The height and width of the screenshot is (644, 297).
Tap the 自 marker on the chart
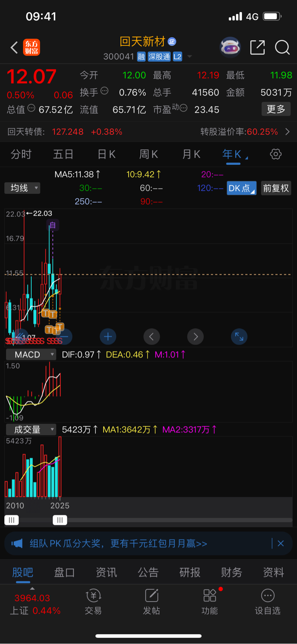pyautogui.click(x=53, y=225)
